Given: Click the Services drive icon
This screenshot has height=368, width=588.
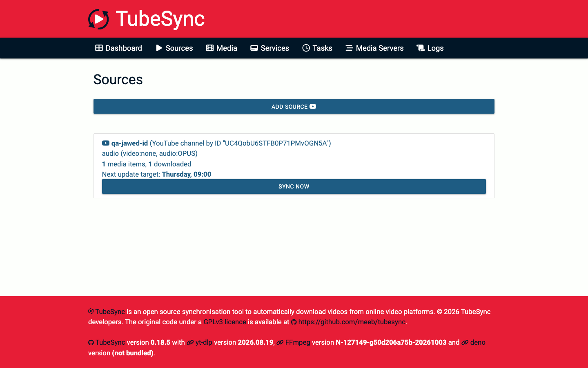Looking at the screenshot, I should 254,48.
